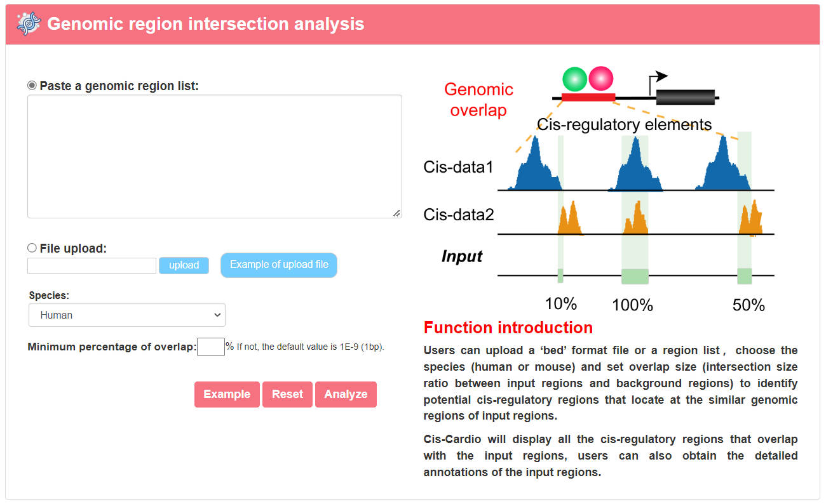Select the 'File upload' radio option
This screenshot has height=504, width=826.
pyautogui.click(x=32, y=248)
